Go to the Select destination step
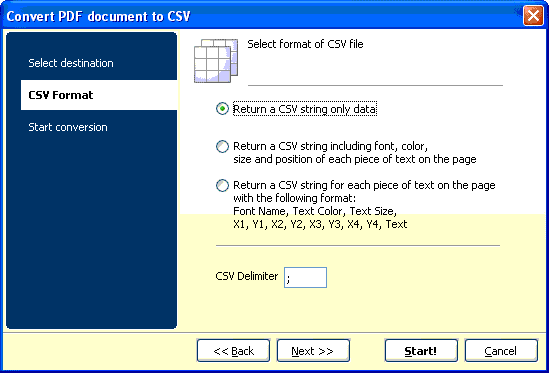This screenshot has height=373, width=549. coord(71,63)
